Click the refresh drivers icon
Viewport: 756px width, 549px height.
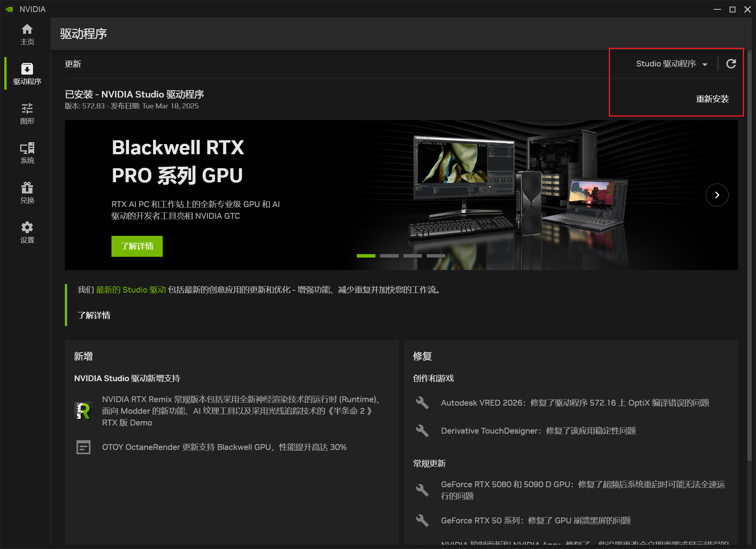[731, 64]
